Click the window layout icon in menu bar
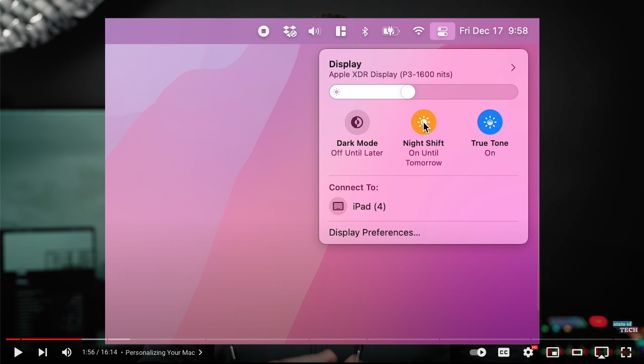The width and height of the screenshot is (644, 364). click(341, 32)
